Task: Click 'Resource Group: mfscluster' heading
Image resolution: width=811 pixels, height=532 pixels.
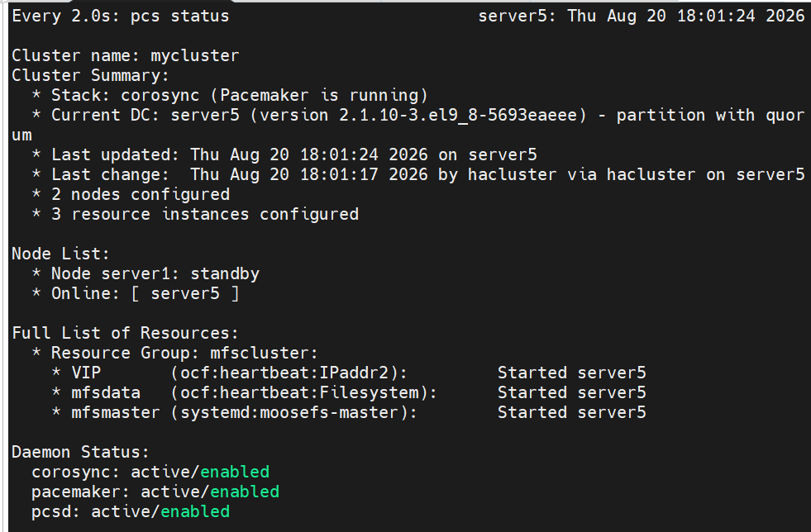Action: tap(184, 353)
